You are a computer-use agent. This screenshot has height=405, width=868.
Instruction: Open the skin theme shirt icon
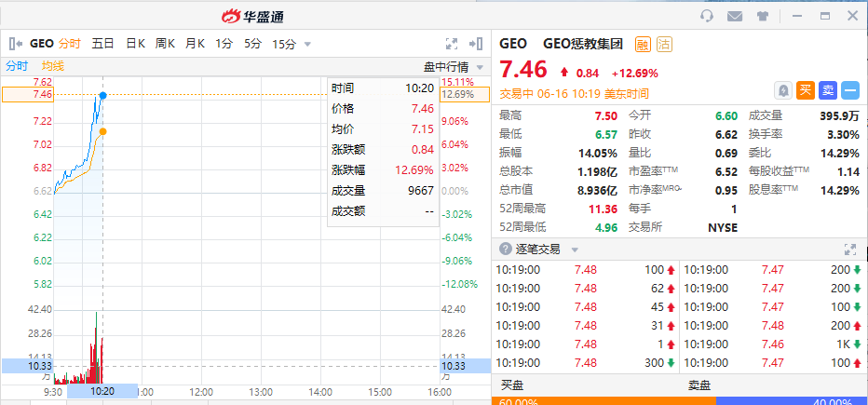[763, 16]
